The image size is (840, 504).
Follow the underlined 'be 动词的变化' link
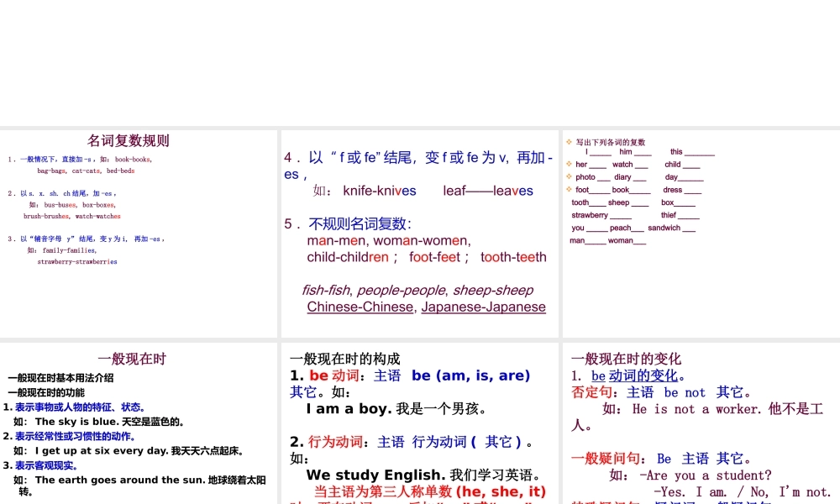pos(634,376)
